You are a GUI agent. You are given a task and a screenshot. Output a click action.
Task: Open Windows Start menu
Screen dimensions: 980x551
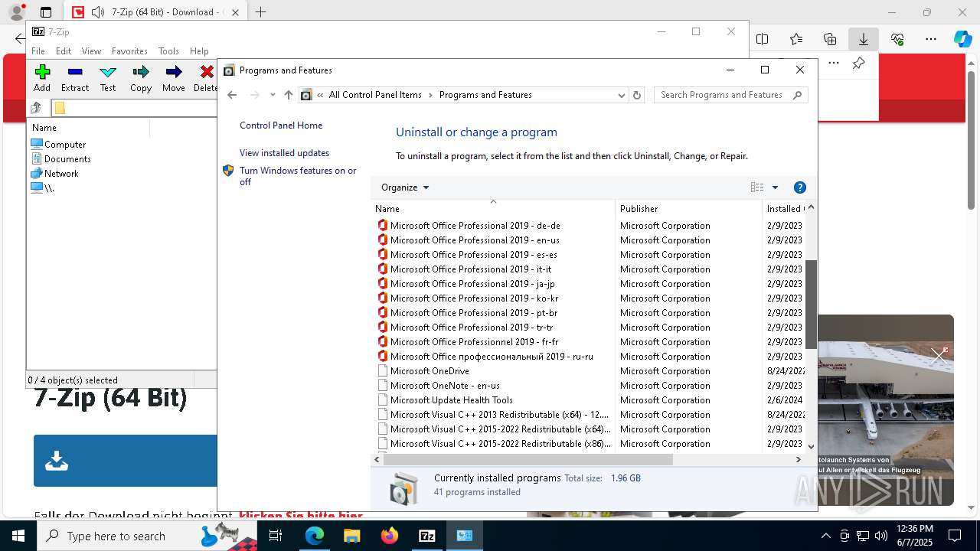[18, 536]
